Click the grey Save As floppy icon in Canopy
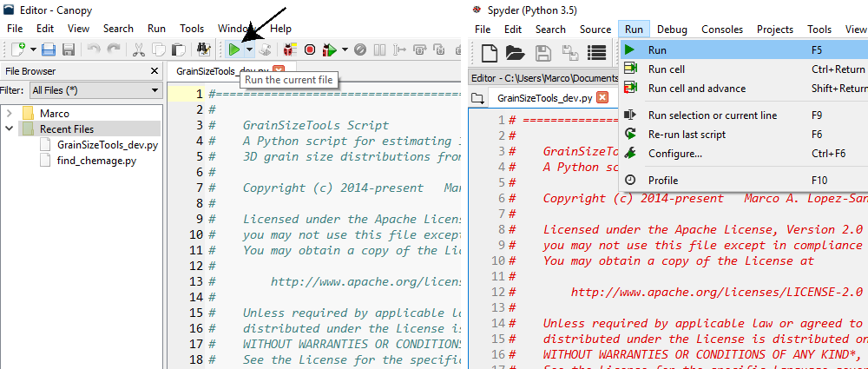This screenshot has height=369, width=868. [x=68, y=49]
